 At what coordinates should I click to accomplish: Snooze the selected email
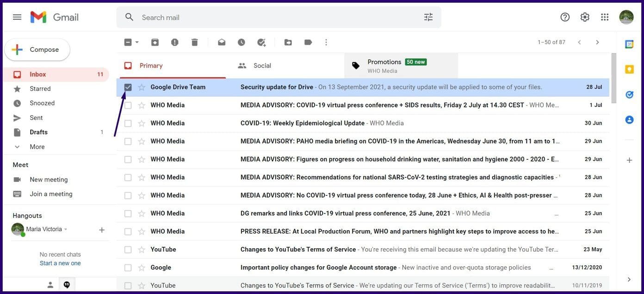tap(241, 42)
